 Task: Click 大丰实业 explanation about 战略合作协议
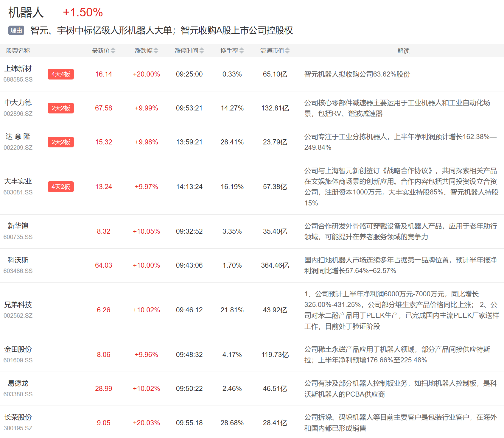tap(401, 187)
